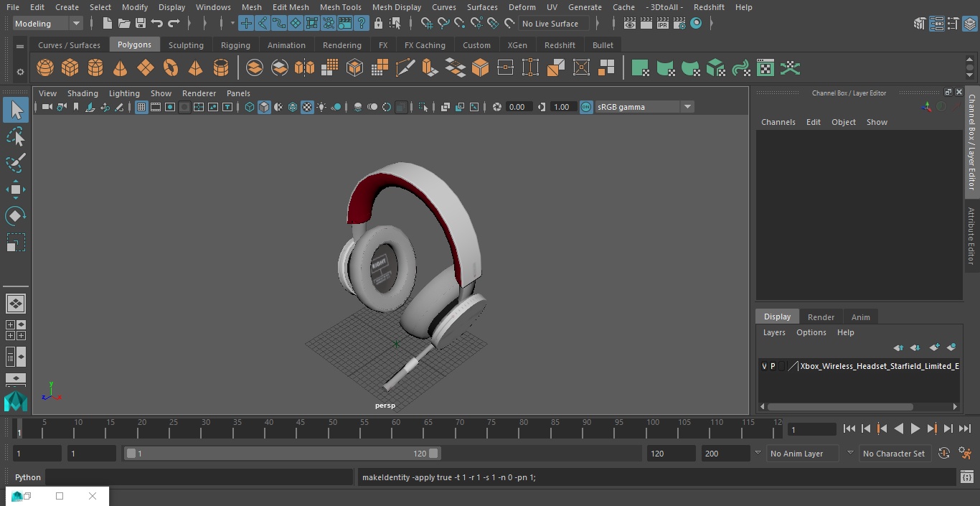Toggle the grid display in the viewport toolbar

click(141, 107)
